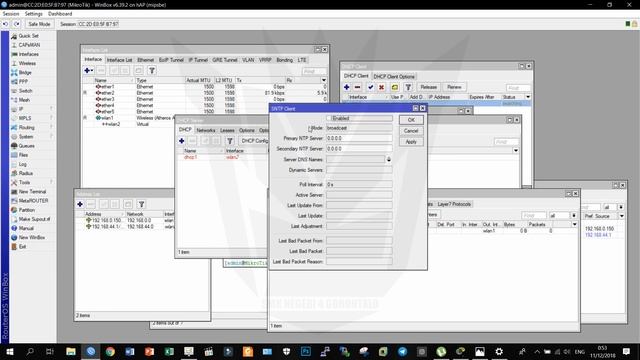Open the Files sidebar item
640x360 pixels.
pos(23,155)
